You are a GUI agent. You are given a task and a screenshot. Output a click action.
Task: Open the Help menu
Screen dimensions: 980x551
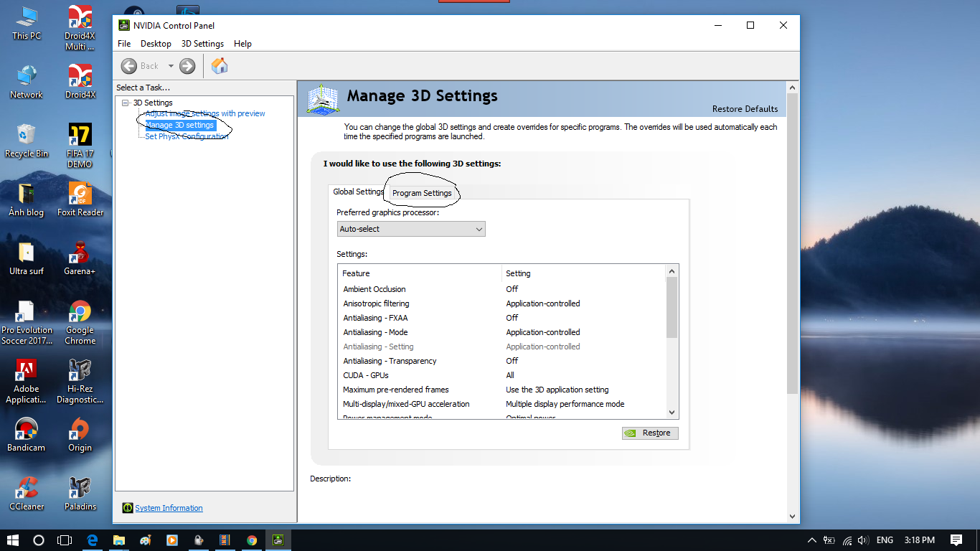click(x=242, y=44)
